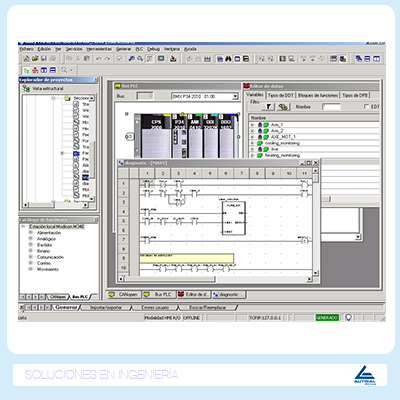Expand the Comunicación hardware catalog node
Screen dimensions: 400x400
pyautogui.click(x=31, y=257)
